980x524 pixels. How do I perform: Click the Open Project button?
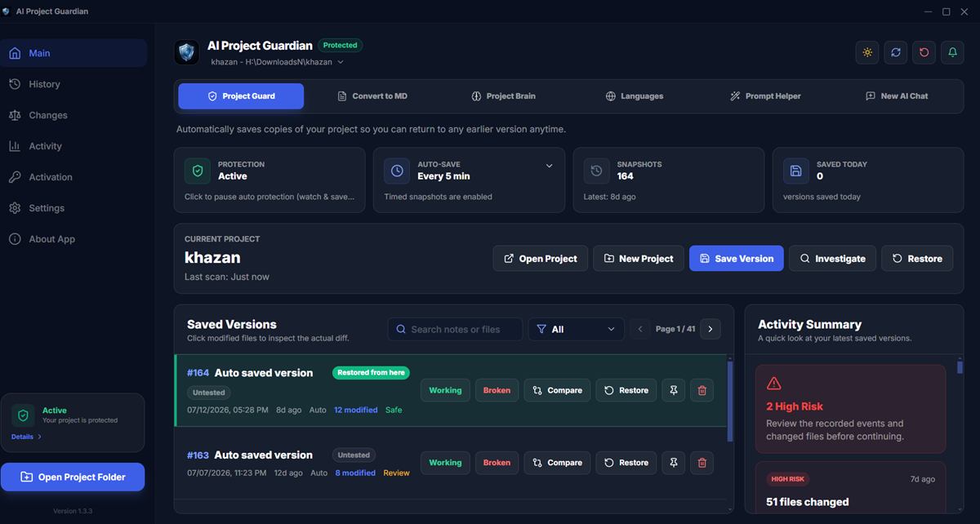pos(540,259)
